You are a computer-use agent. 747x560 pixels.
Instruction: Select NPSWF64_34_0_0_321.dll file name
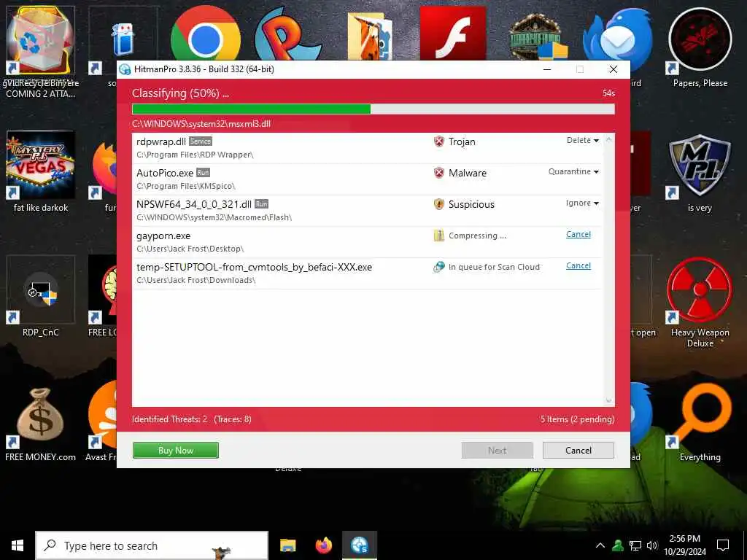pos(194,204)
